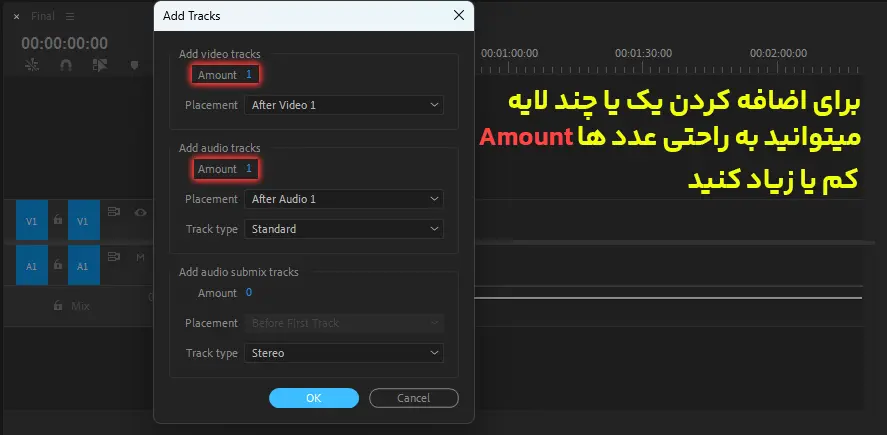Click the Add audio tracks group label
This screenshot has height=435, width=887.
(219, 148)
